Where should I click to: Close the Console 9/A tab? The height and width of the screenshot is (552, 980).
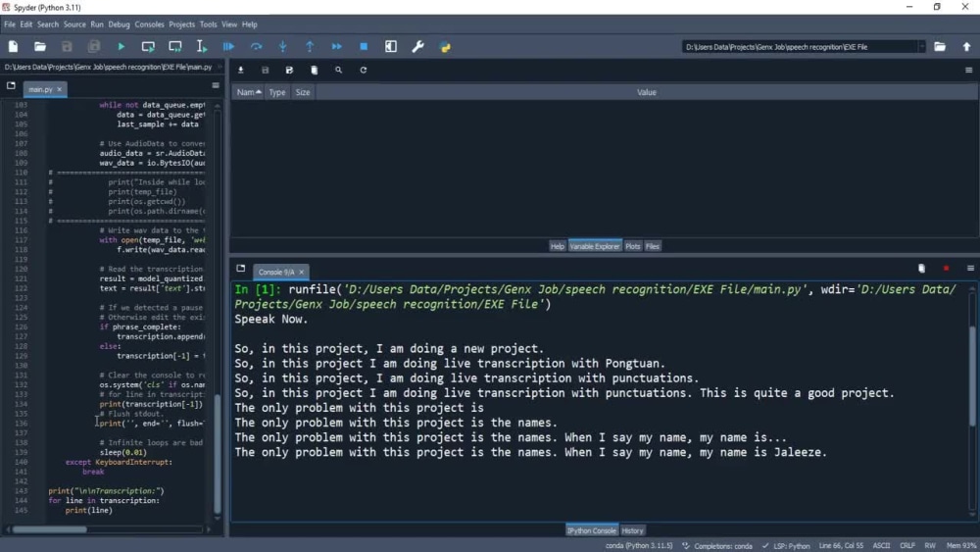tap(301, 272)
